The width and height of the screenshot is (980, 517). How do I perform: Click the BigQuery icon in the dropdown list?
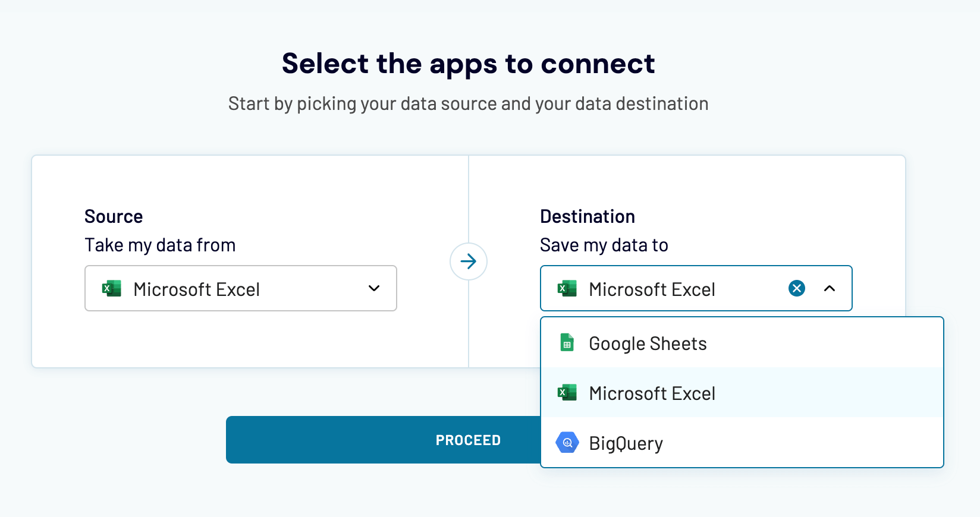coord(567,443)
